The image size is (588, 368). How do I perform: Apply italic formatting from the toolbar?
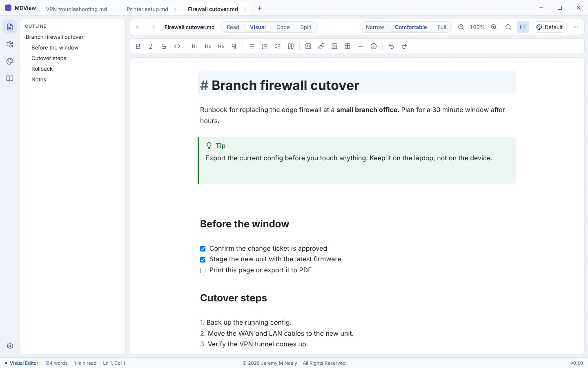pyautogui.click(x=151, y=46)
